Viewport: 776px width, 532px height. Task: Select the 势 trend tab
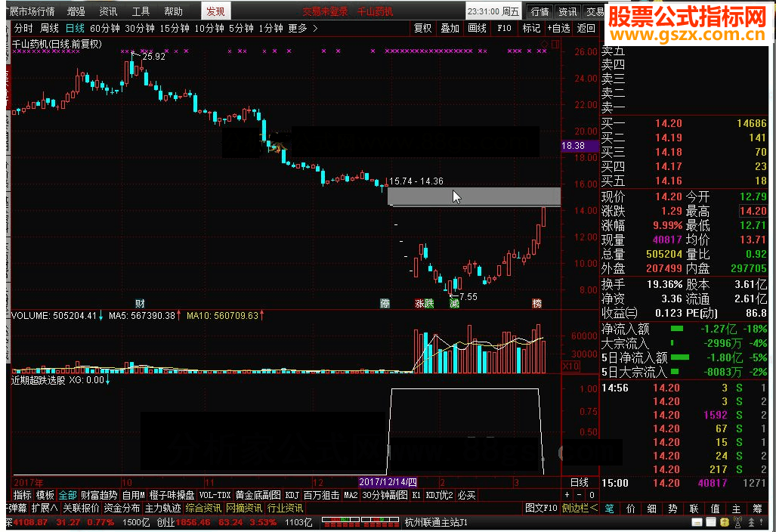672,509
